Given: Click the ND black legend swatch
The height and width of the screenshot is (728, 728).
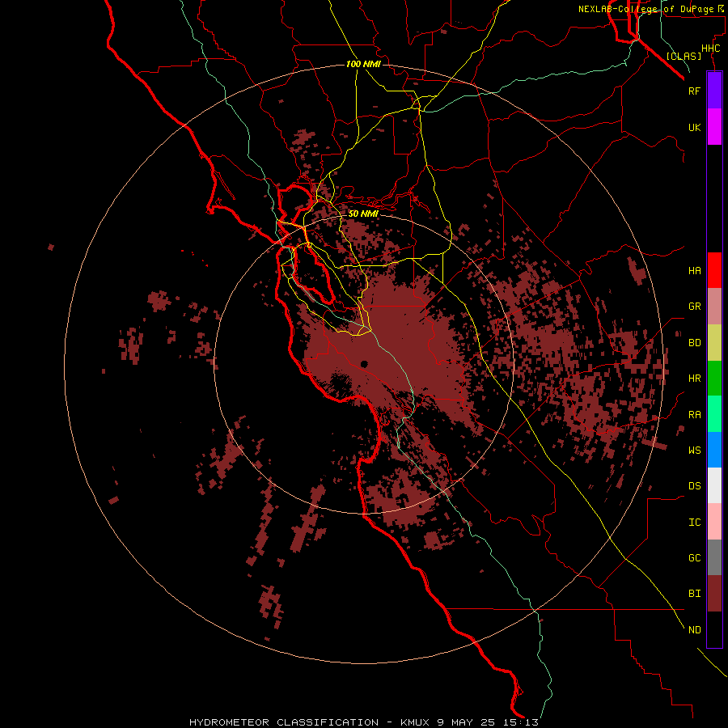Looking at the screenshot, I should 714,629.
